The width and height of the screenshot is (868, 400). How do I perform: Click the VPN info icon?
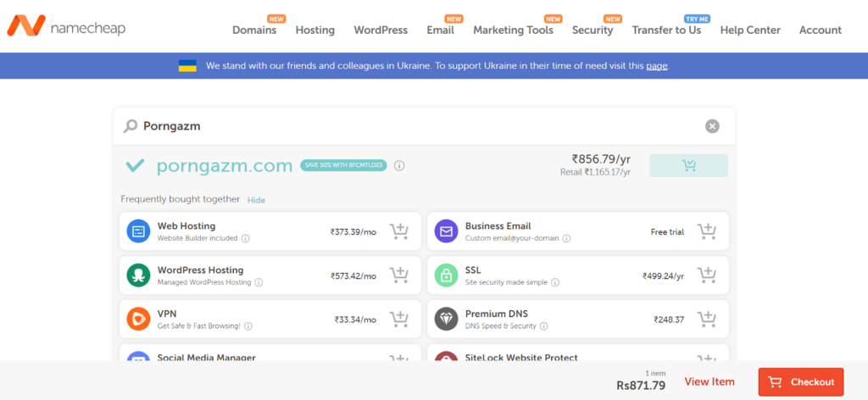pyautogui.click(x=248, y=326)
